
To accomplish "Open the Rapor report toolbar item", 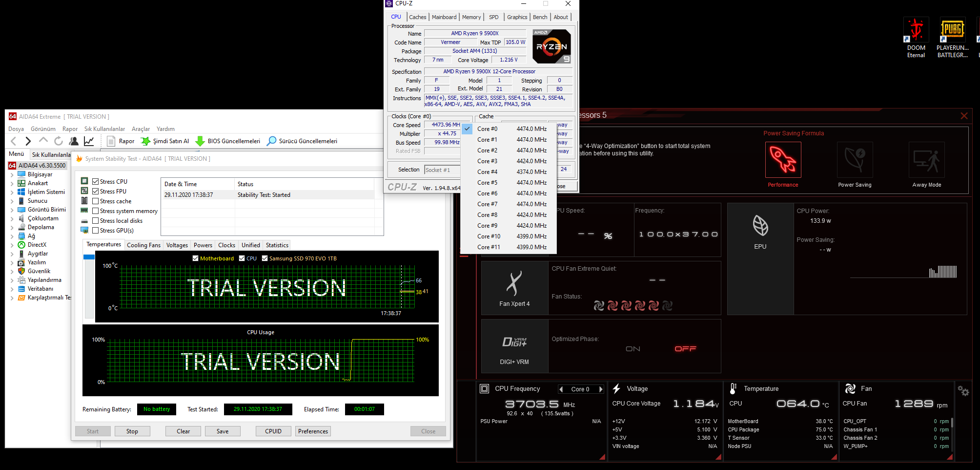I will coord(121,141).
